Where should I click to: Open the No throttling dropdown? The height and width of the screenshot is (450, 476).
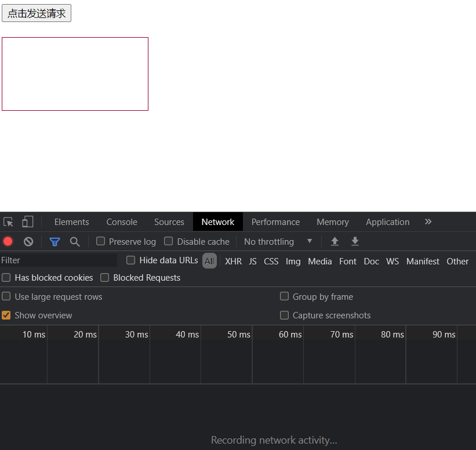[278, 242]
